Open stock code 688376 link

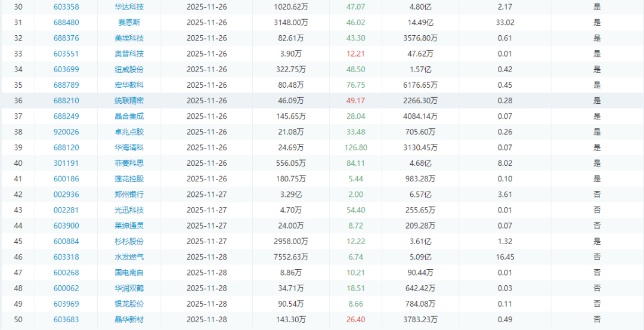tap(66, 38)
